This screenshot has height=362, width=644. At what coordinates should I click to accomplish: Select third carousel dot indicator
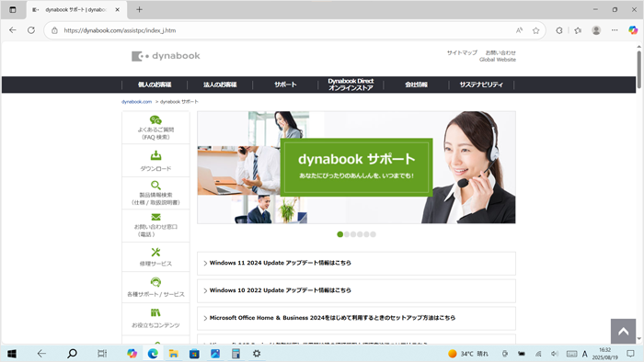(353, 234)
